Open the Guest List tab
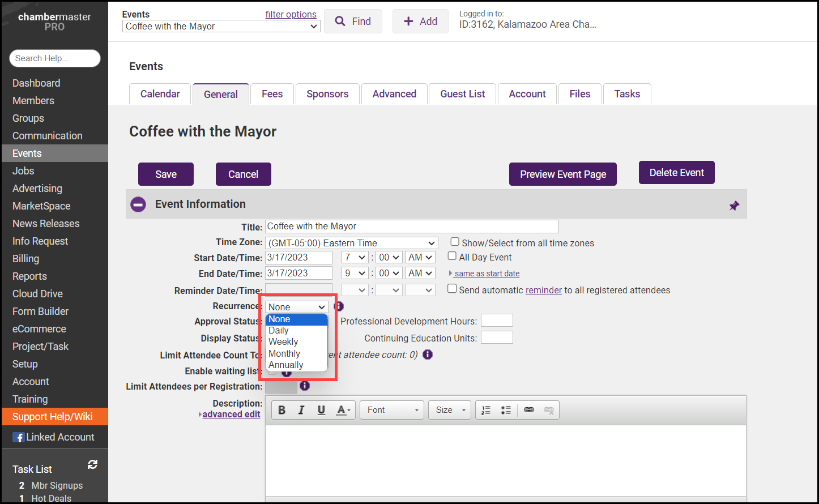 (x=462, y=94)
